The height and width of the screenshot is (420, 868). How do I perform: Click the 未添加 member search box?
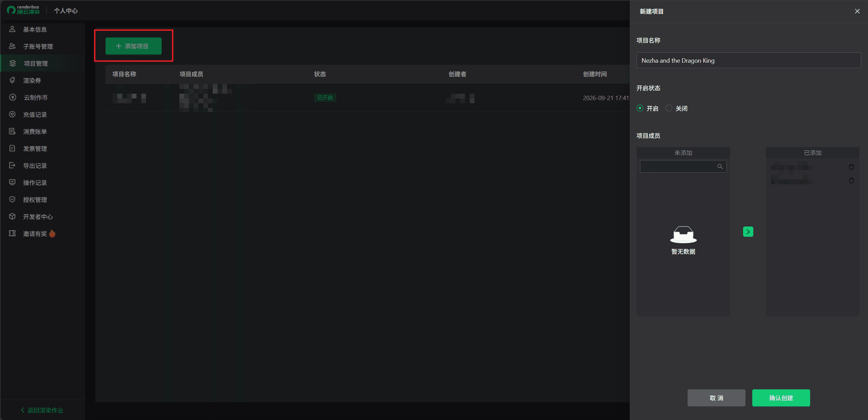(x=683, y=167)
